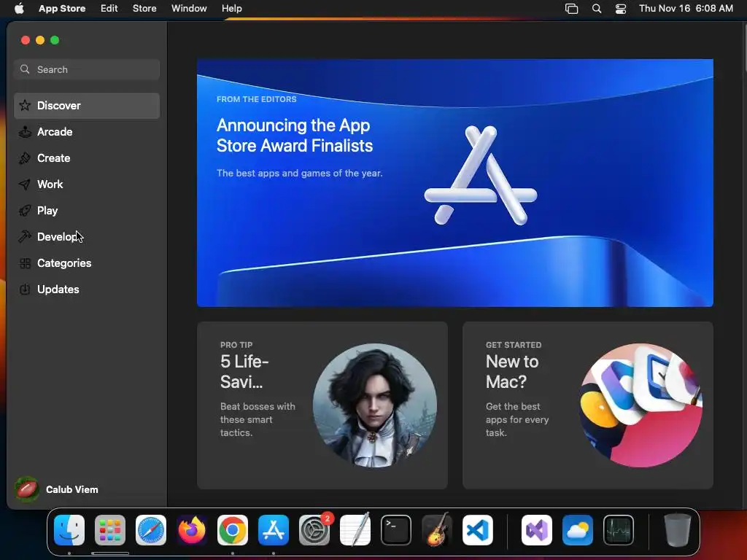The height and width of the screenshot is (560, 747).
Task: Click the colorful app icons circle image
Action: [640, 405]
